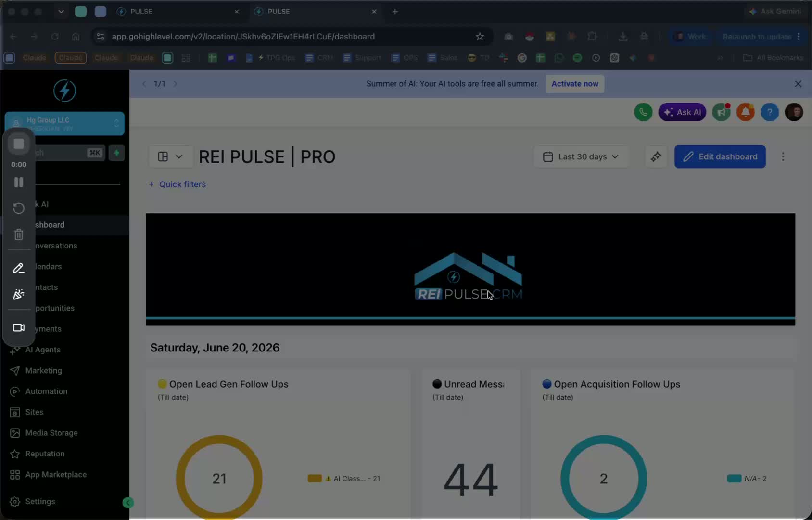Click the megaphone announcements icon
The width and height of the screenshot is (812, 520).
click(721, 112)
